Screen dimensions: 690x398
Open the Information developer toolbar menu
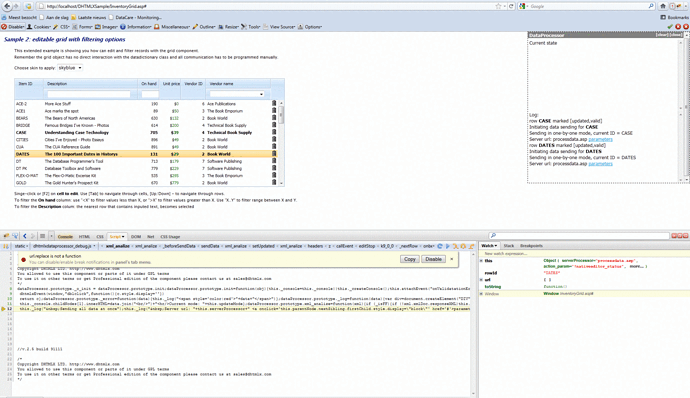coord(136,27)
